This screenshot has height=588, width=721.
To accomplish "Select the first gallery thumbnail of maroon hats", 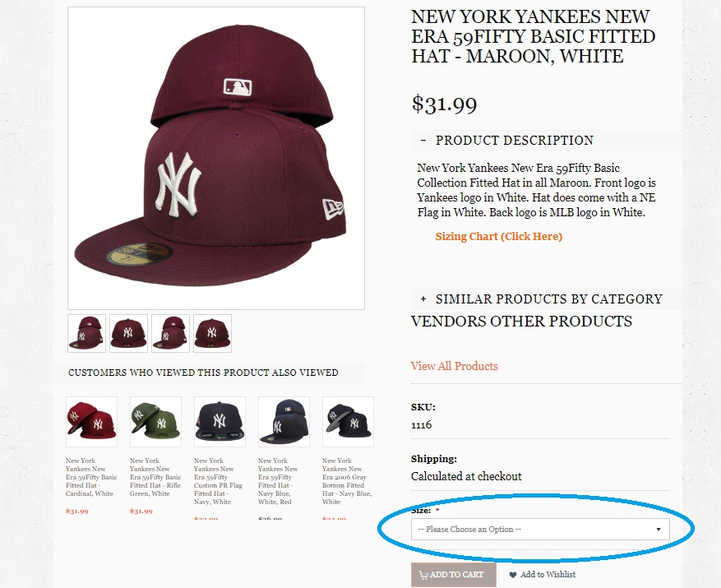I will pos(86,333).
